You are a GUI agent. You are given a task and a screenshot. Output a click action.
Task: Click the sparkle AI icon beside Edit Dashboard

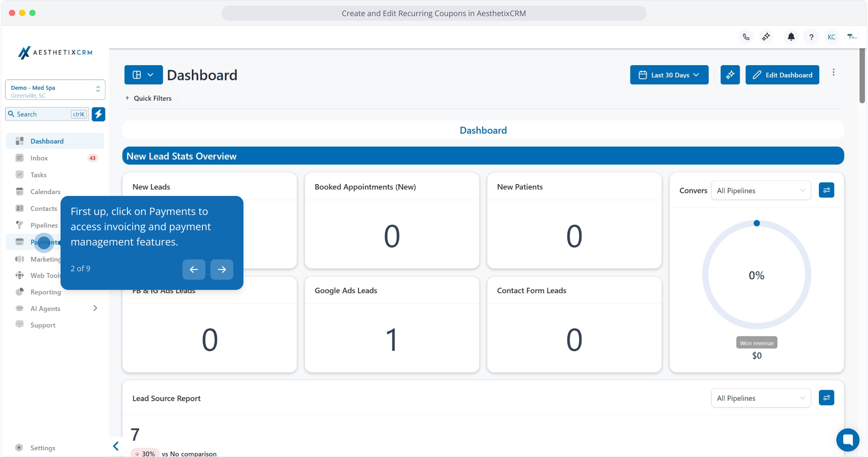(x=730, y=75)
